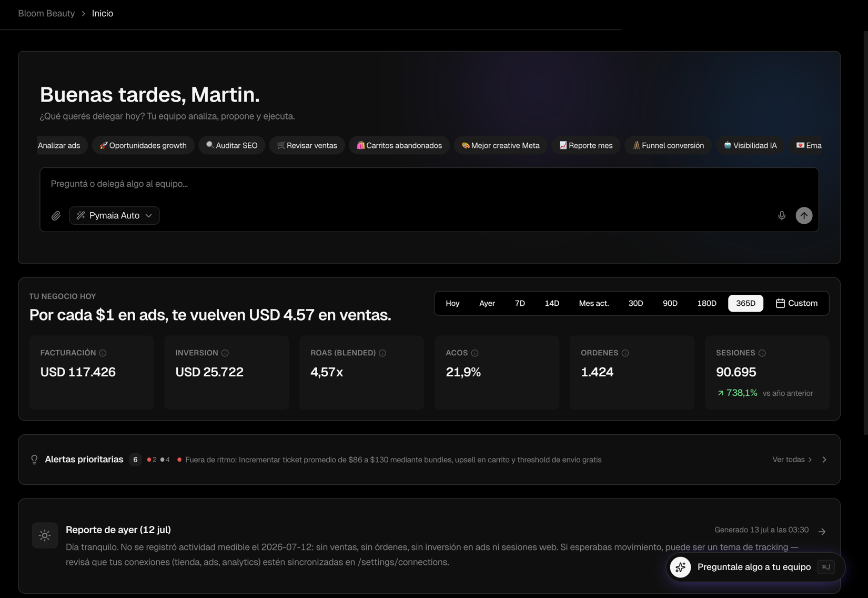Click the alert count badge 6
Viewport: 868px width, 598px height.
pos(135,460)
